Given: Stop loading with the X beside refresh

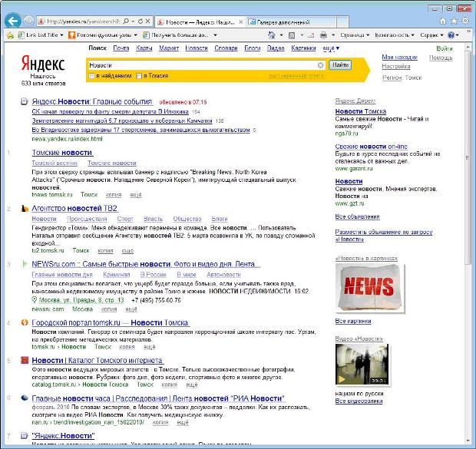Looking at the screenshot, I should (148, 21).
